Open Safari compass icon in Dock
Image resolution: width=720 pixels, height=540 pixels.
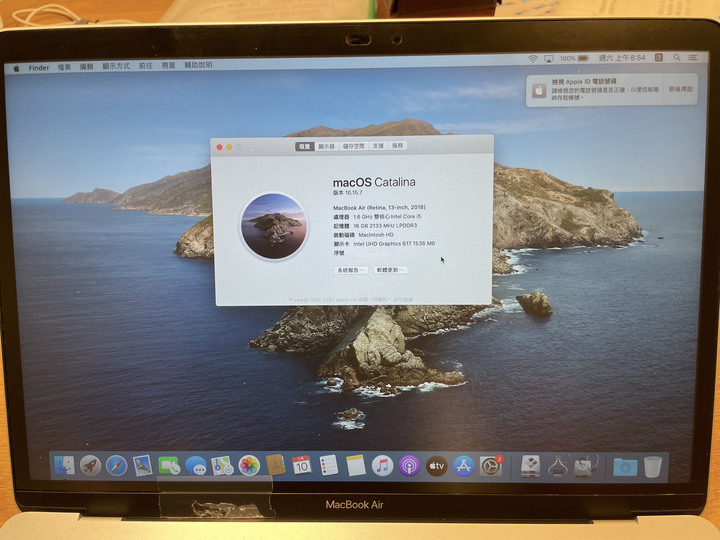(x=117, y=466)
